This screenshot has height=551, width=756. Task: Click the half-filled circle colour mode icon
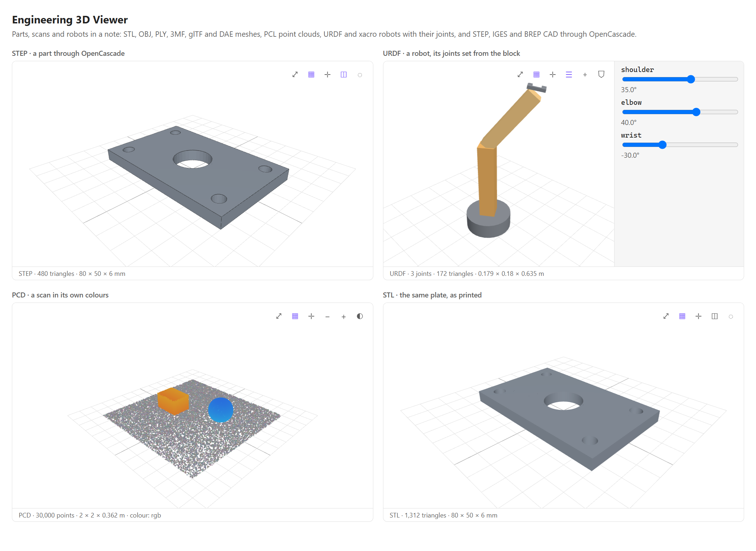[360, 316]
